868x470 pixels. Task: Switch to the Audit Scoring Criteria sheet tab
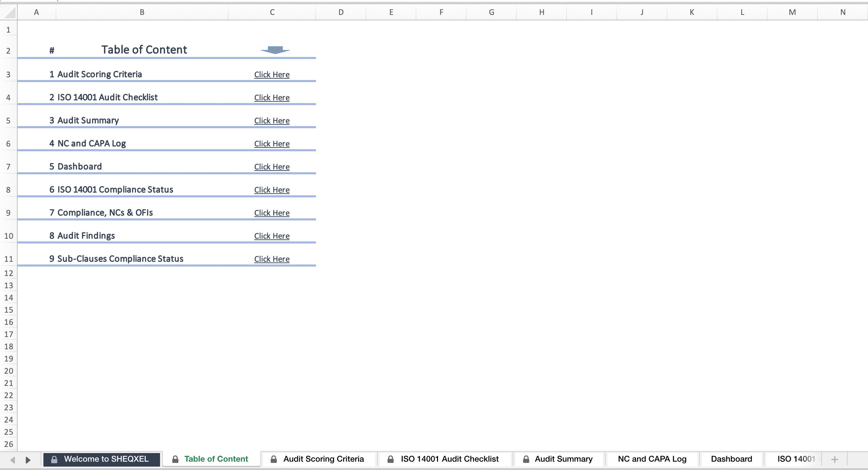tap(323, 459)
